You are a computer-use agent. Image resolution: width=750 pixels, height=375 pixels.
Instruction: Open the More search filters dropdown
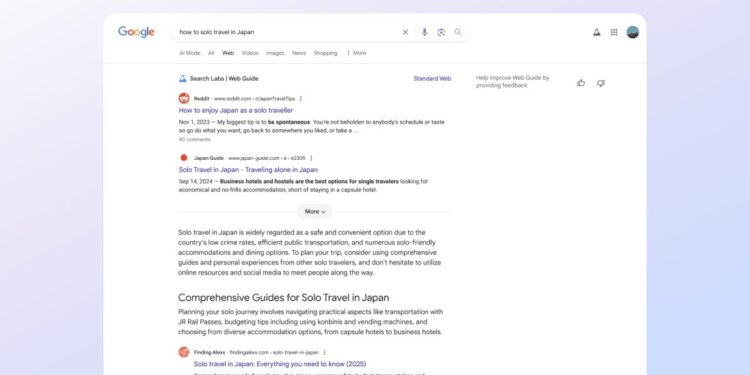pyautogui.click(x=356, y=53)
